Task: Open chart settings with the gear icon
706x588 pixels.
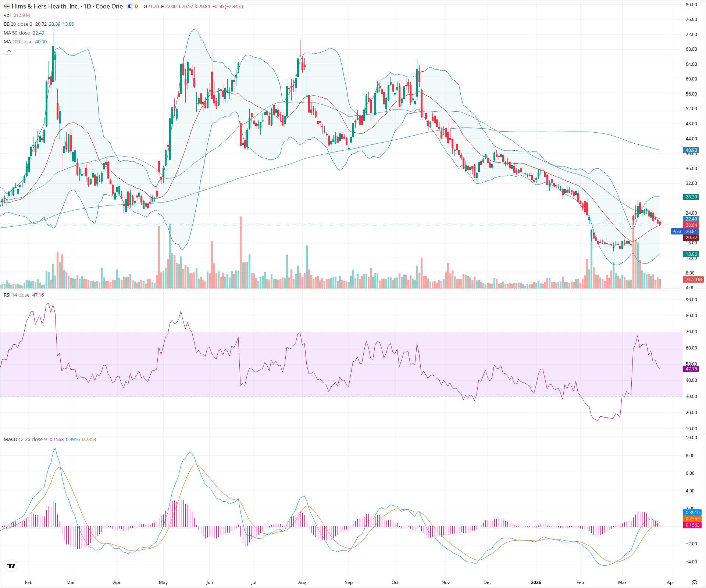Action: pyautogui.click(x=695, y=582)
